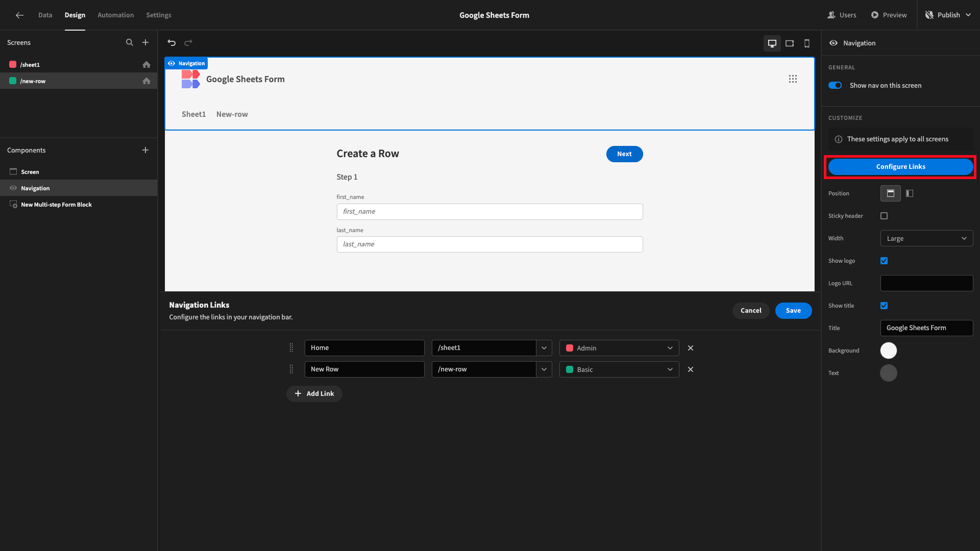The height and width of the screenshot is (551, 980).
Task: Switch to tablet preview icon
Action: 790,43
